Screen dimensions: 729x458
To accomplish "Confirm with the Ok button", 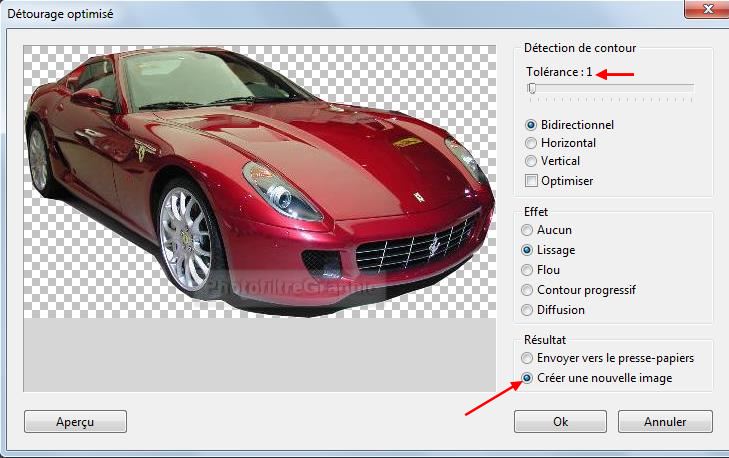I will coord(560,421).
